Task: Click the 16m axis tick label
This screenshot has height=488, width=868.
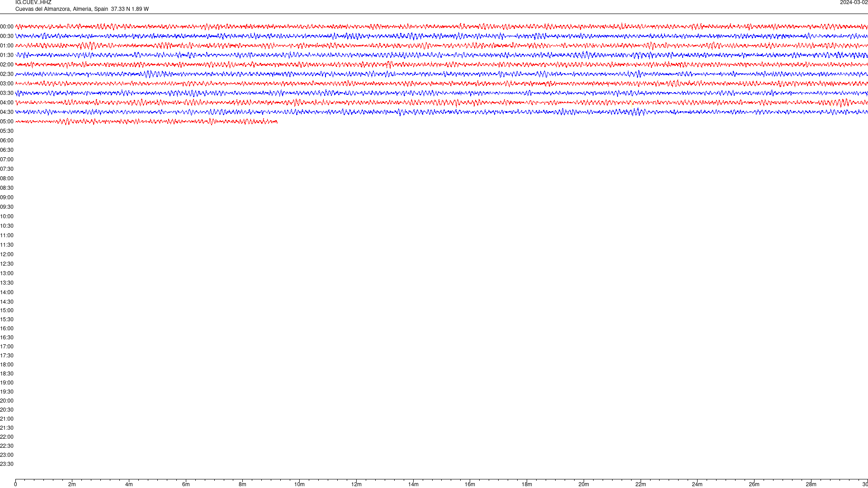Action: (470, 484)
